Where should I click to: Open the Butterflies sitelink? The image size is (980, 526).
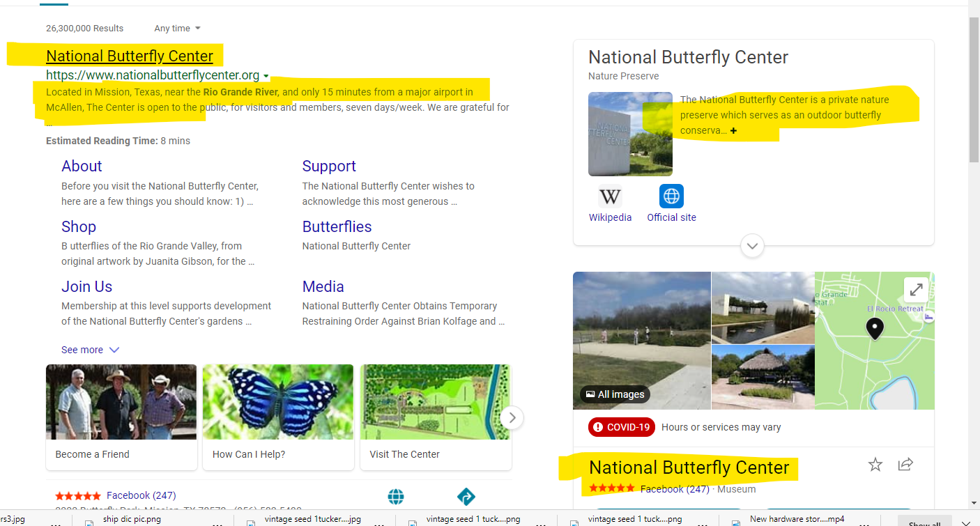coord(337,226)
